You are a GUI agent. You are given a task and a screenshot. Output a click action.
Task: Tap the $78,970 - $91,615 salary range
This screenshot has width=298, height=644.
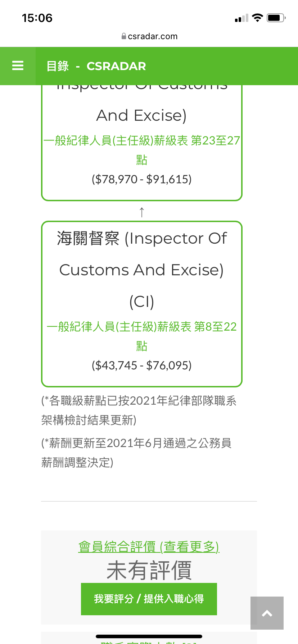point(142,179)
